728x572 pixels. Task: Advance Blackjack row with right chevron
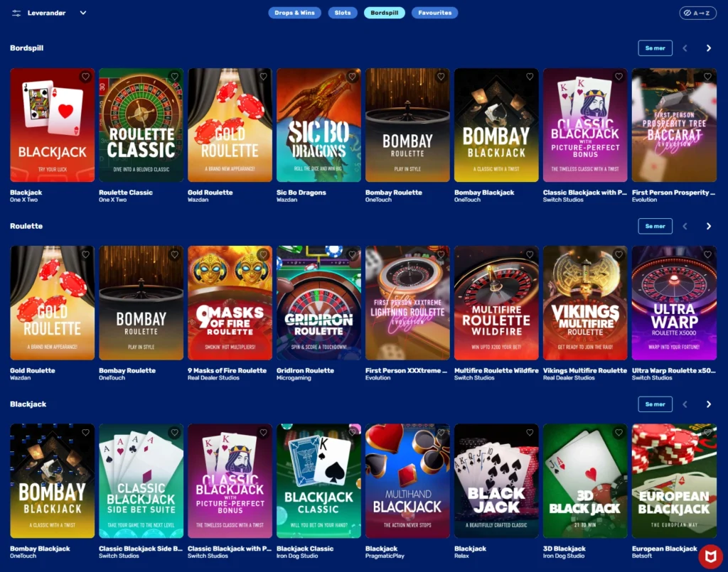[x=709, y=404]
